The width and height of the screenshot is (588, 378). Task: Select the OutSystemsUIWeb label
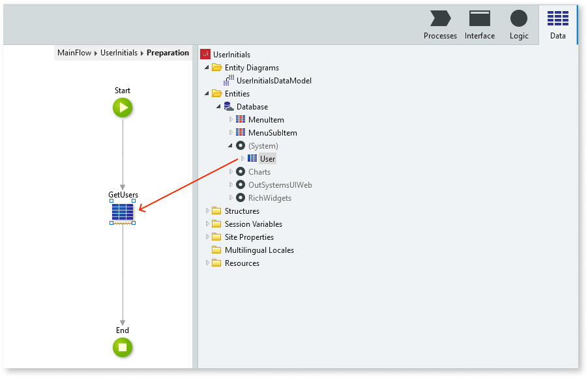280,185
